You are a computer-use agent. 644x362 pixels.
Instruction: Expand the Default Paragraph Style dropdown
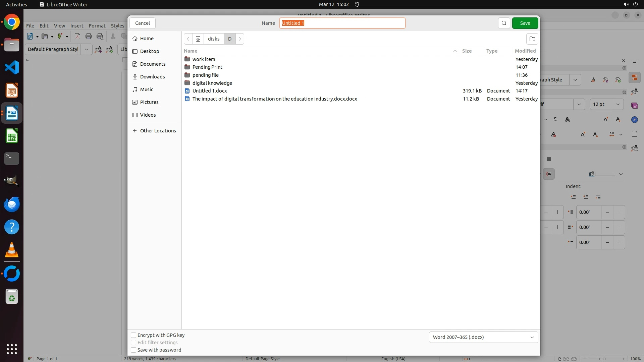[86, 49]
